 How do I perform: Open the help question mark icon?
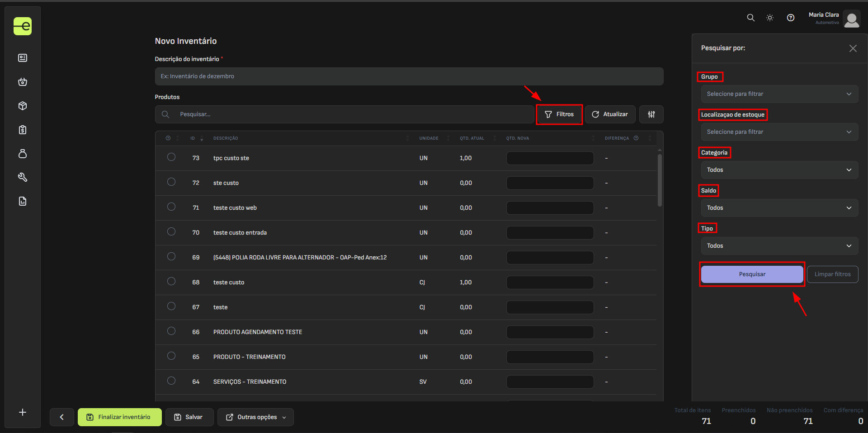click(790, 18)
